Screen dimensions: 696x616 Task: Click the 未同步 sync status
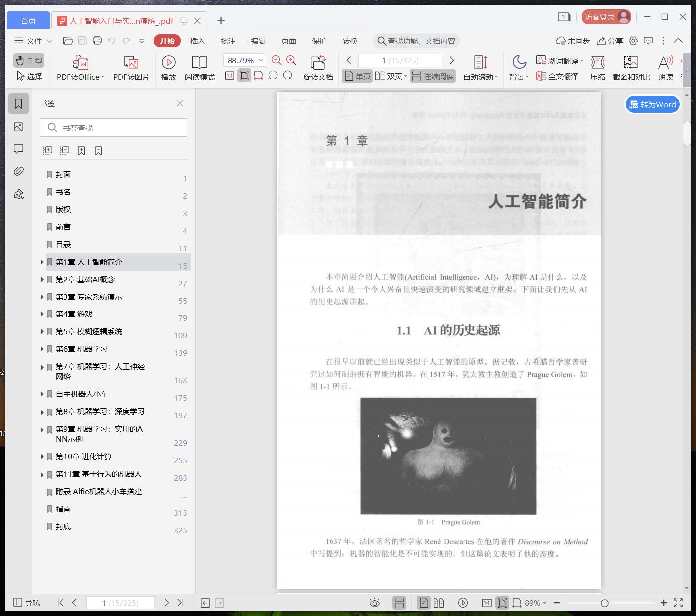click(573, 41)
